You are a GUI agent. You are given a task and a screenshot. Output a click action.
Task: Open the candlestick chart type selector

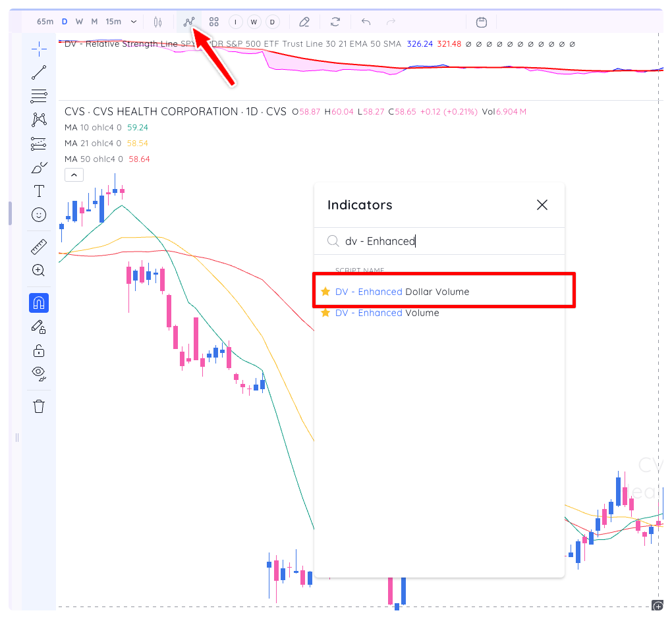[157, 22]
